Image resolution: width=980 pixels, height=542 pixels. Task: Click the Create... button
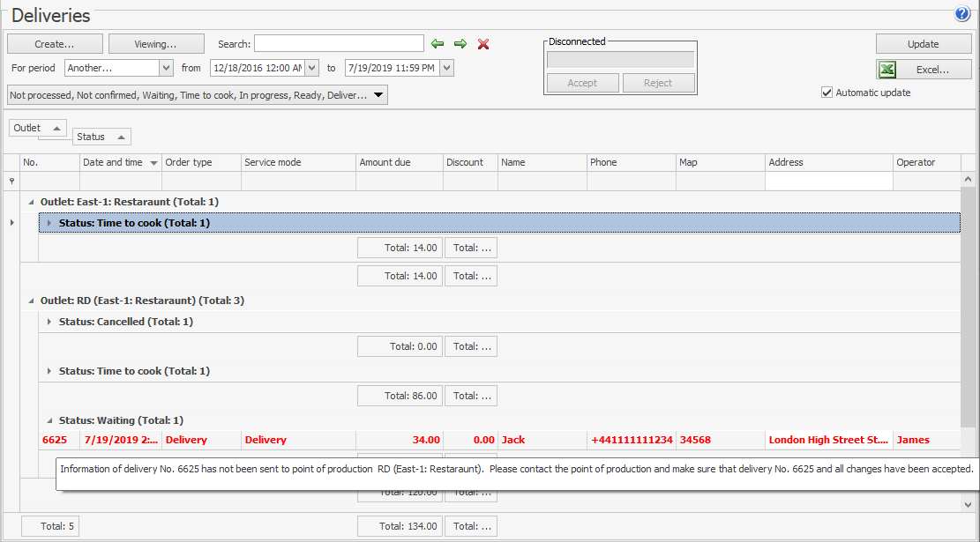point(55,44)
